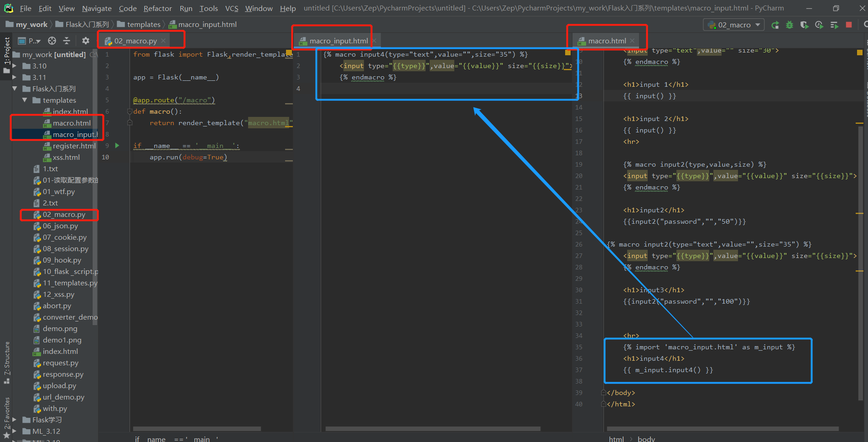
Task: Fold the body tag at line 39
Action: tap(603, 393)
